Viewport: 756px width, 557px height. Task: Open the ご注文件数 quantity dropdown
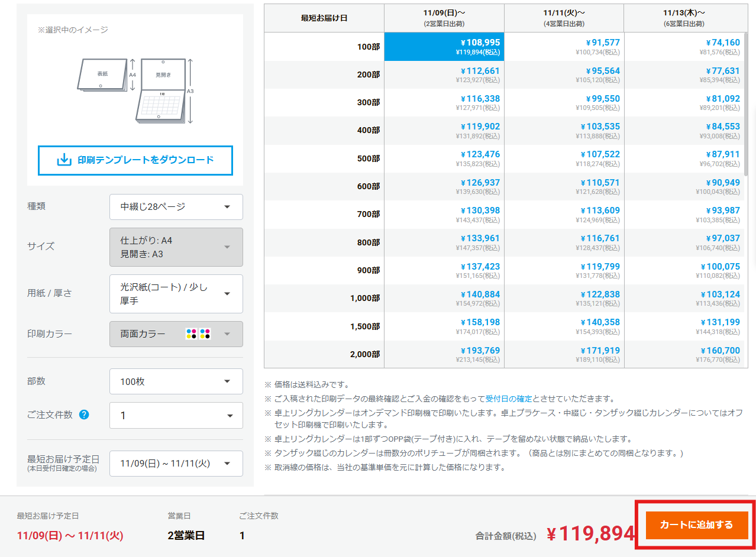pos(176,416)
